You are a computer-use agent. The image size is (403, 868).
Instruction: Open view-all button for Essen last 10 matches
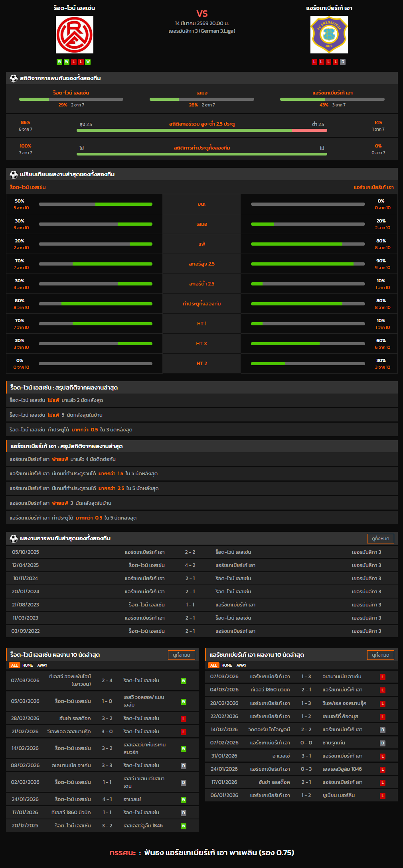[181, 655]
